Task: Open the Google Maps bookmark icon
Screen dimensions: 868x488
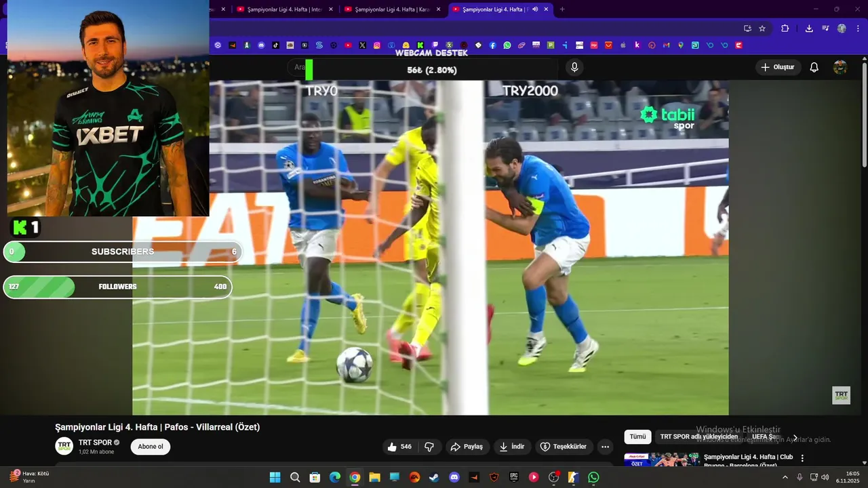Action: click(681, 45)
